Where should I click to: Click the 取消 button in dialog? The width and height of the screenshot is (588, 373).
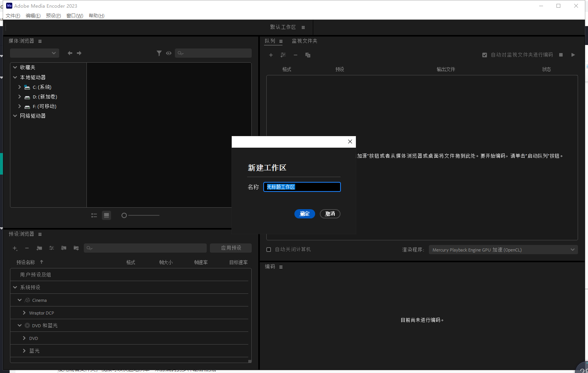point(330,214)
